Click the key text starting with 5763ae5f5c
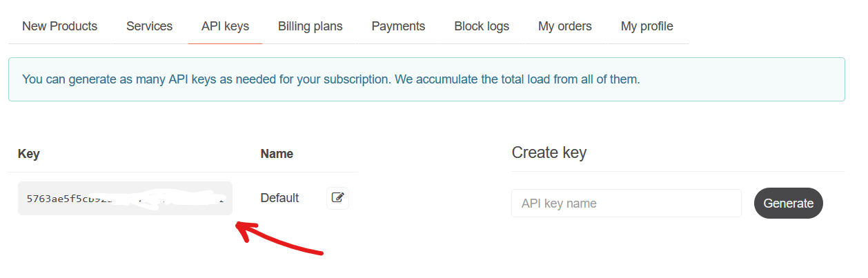This screenshot has width=868, height=278. point(66,199)
